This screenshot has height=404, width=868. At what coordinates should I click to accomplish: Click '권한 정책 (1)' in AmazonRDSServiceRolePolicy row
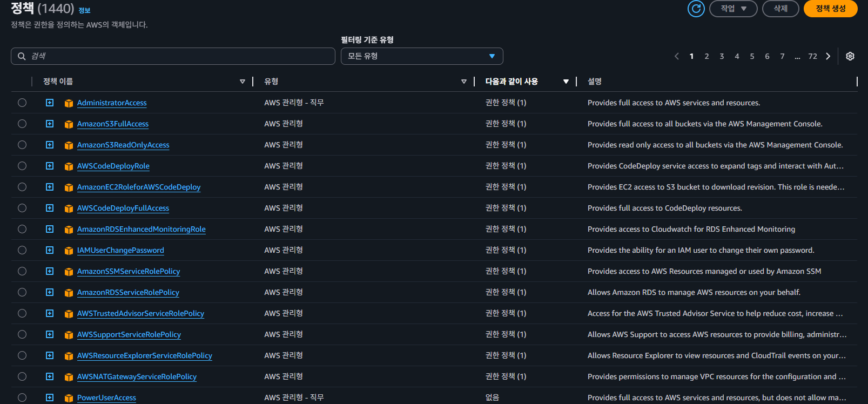(x=506, y=292)
